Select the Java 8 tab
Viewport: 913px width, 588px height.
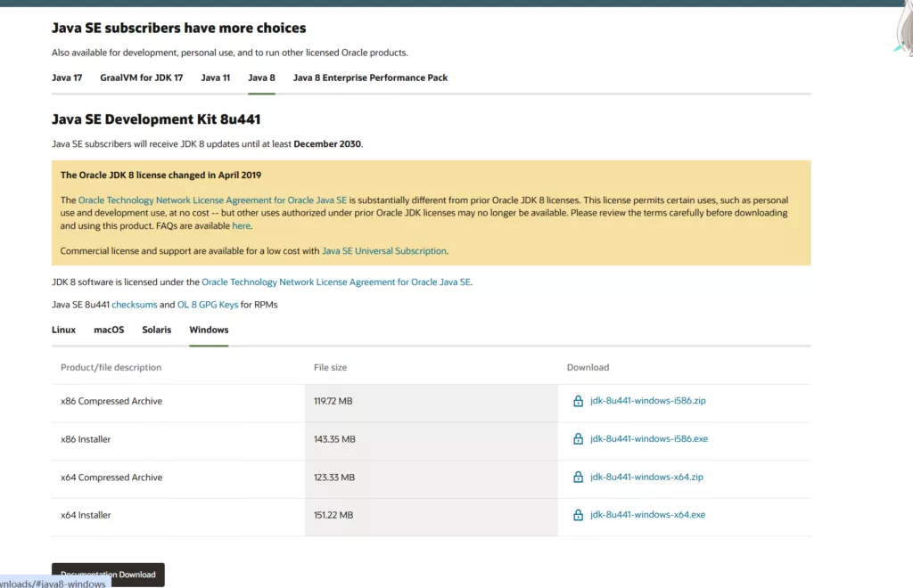(261, 78)
